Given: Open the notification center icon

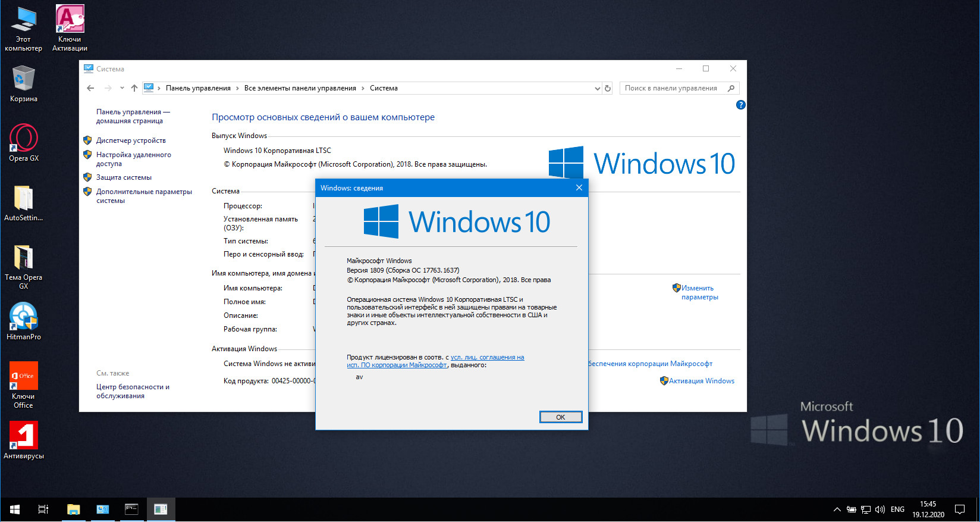Looking at the screenshot, I should pyautogui.click(x=960, y=510).
